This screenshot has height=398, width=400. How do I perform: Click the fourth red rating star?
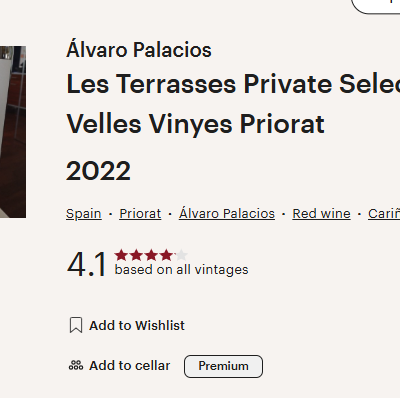pyautogui.click(x=166, y=255)
